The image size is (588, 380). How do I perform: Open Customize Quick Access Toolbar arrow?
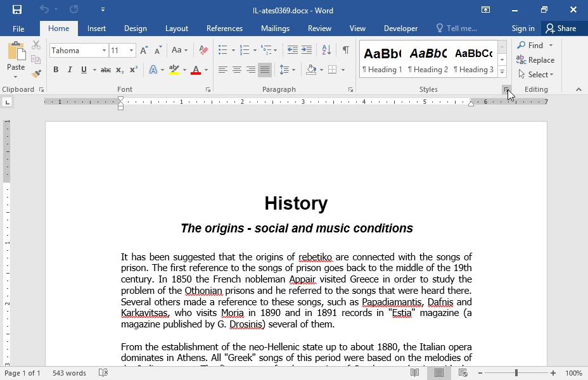point(103,9)
